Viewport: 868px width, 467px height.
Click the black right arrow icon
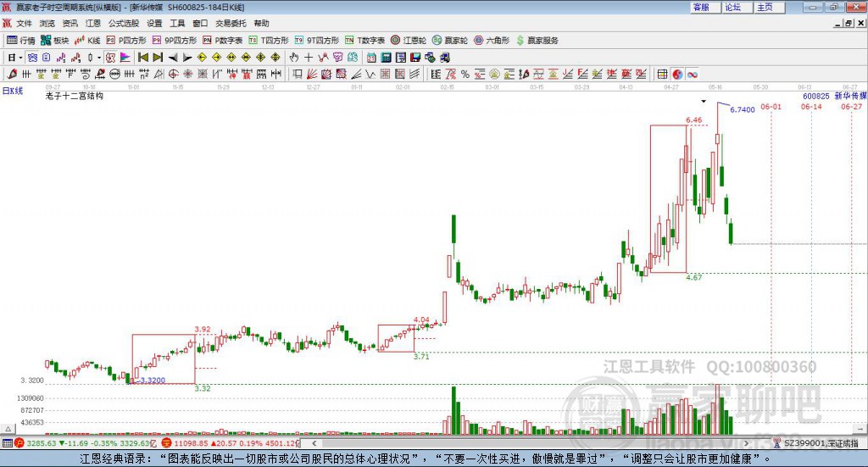coord(187,58)
